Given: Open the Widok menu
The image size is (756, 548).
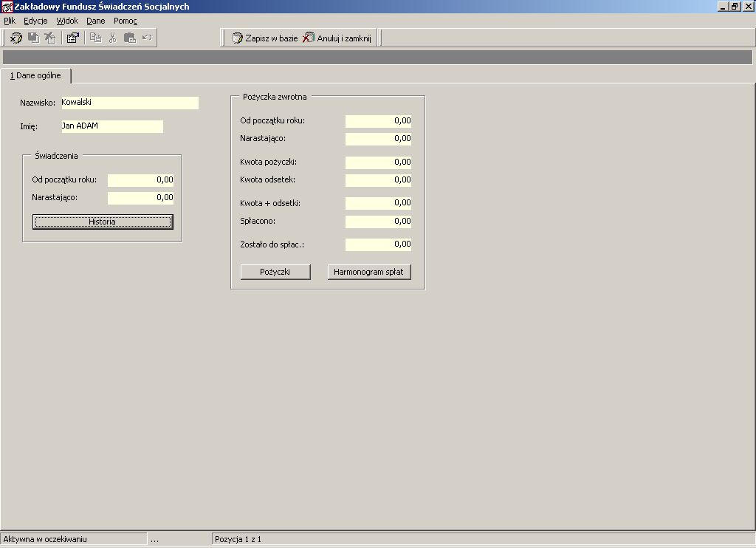Looking at the screenshot, I should click(67, 21).
